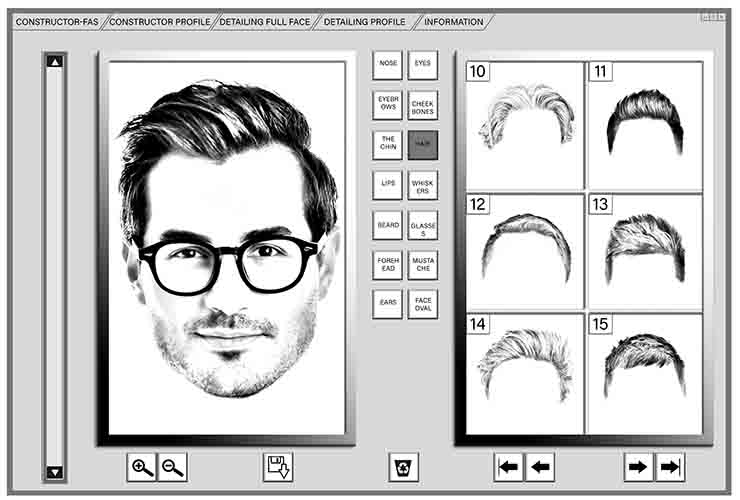Click the zoom in magnifier icon
Screen dimensions: 740x500
coord(142,467)
